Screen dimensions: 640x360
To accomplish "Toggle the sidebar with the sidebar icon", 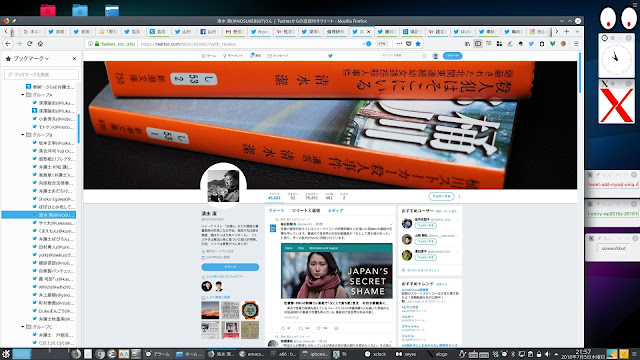I will (478, 44).
